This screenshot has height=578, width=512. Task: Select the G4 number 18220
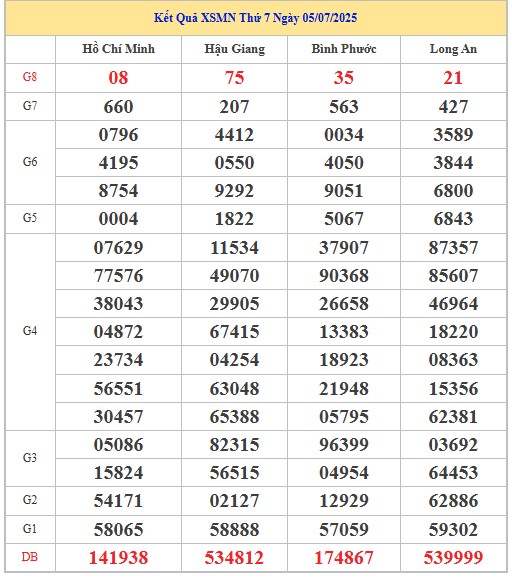(x=453, y=332)
